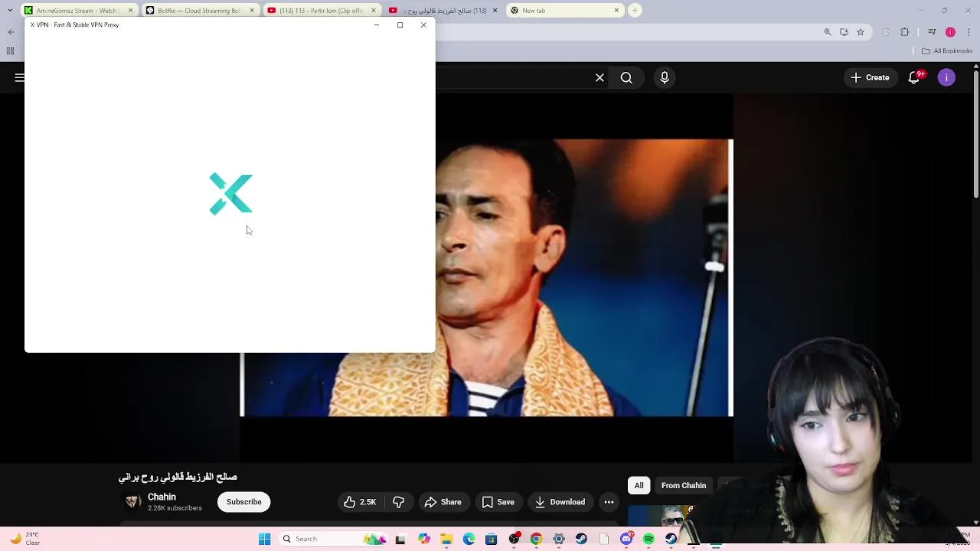Screen dimensions: 980x551
Task: Open Windows Settings gear on taskbar
Action: click(x=559, y=539)
